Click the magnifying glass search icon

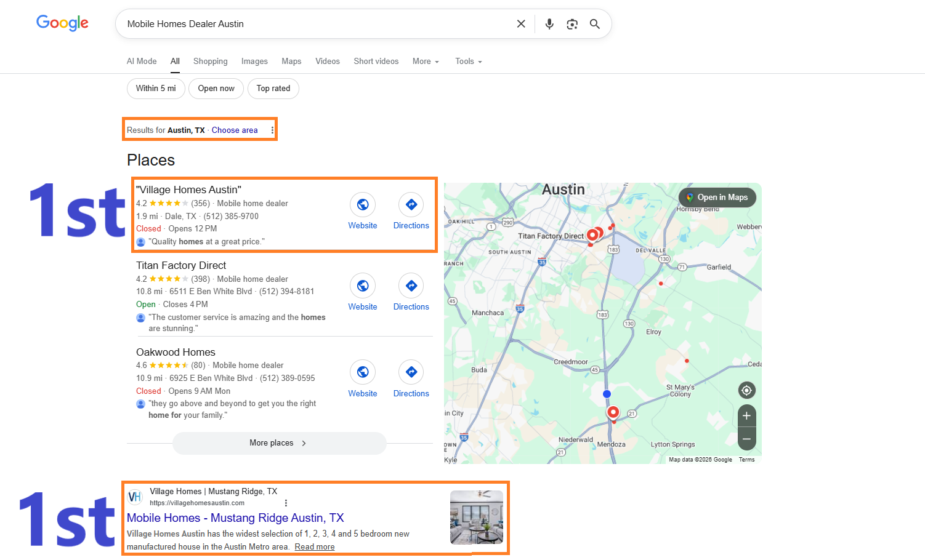click(595, 24)
